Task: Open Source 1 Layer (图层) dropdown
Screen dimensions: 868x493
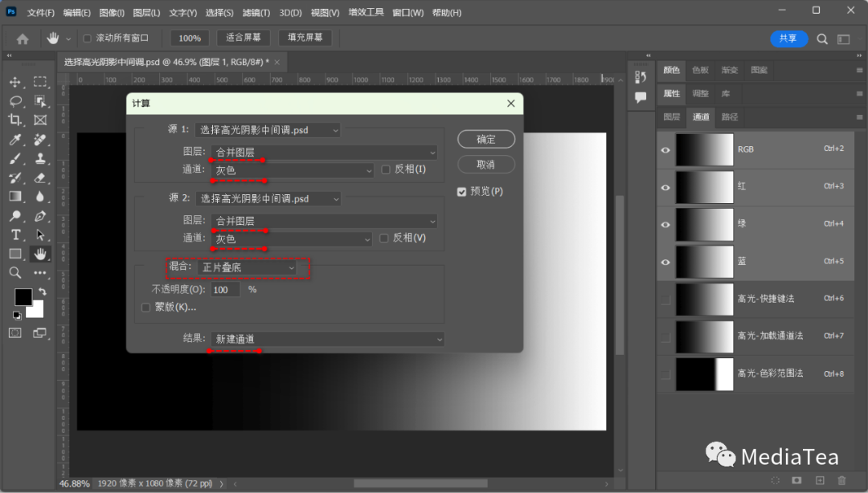Action: [x=324, y=153]
